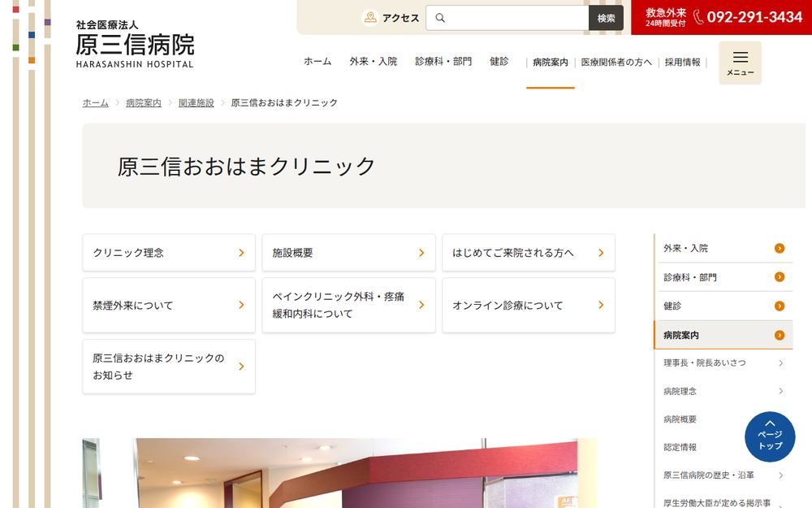Click 外来・入院 text in sidebar

click(685, 248)
